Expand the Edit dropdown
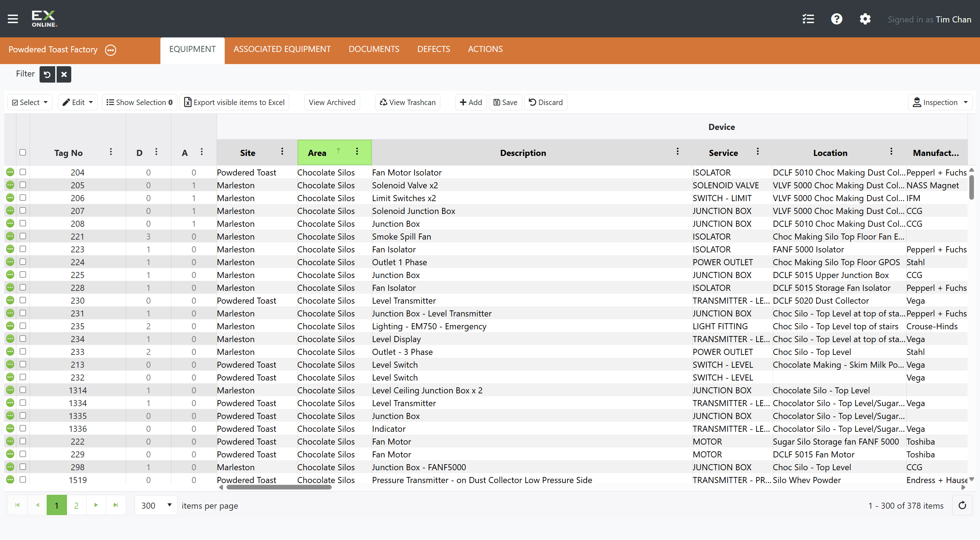The height and width of the screenshot is (540, 980). (78, 102)
